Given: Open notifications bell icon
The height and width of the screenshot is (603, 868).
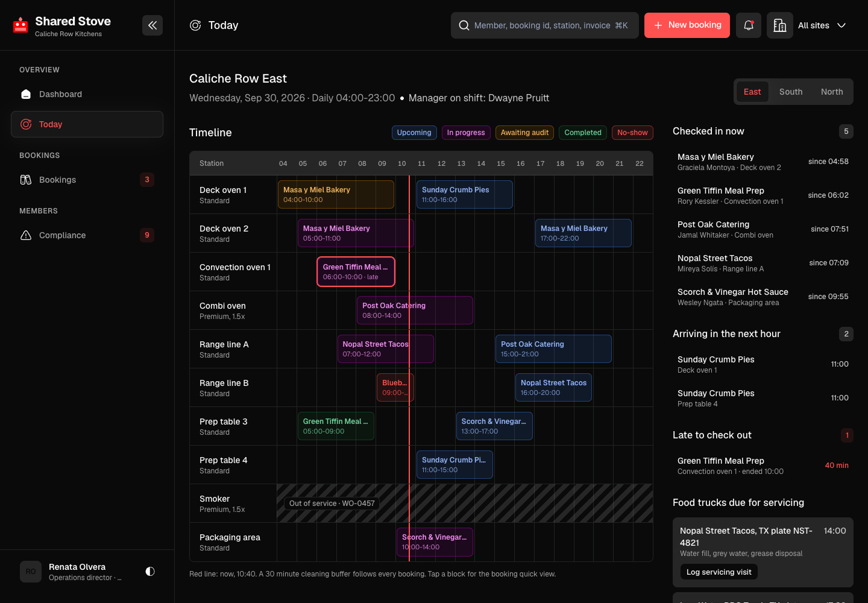Looking at the screenshot, I should (749, 25).
